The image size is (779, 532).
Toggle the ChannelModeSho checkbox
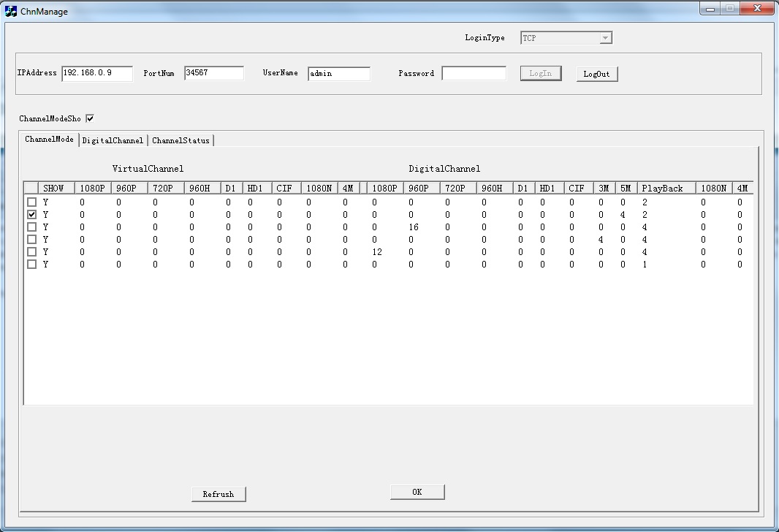[x=90, y=118]
